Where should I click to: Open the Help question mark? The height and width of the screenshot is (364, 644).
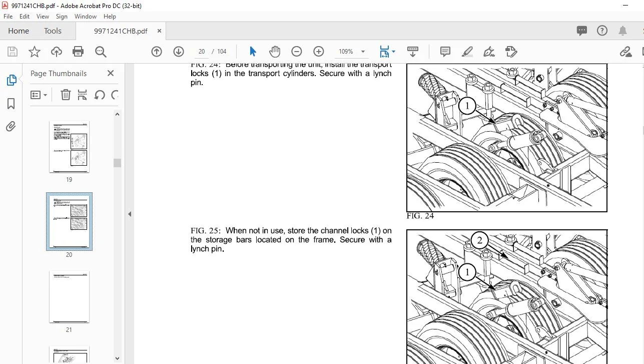[602, 31]
